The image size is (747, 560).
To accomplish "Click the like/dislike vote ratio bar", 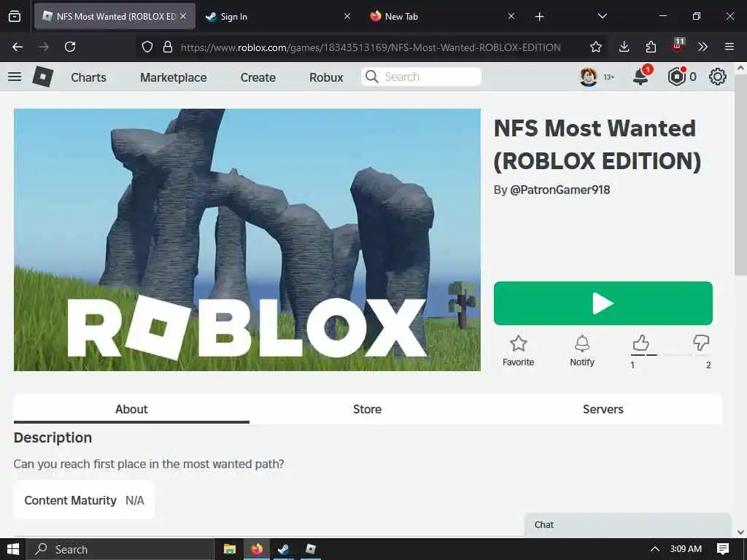I will pyautogui.click(x=671, y=355).
